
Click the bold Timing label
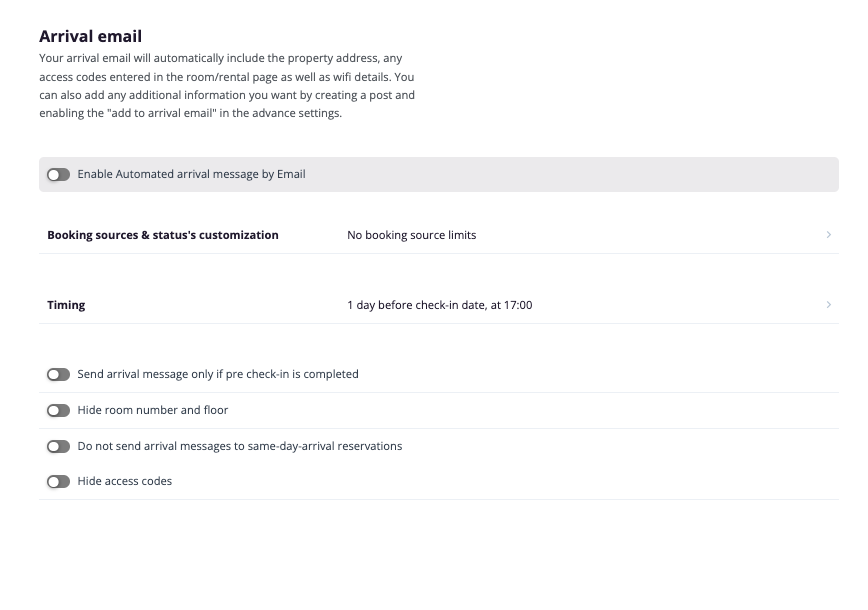tap(66, 305)
